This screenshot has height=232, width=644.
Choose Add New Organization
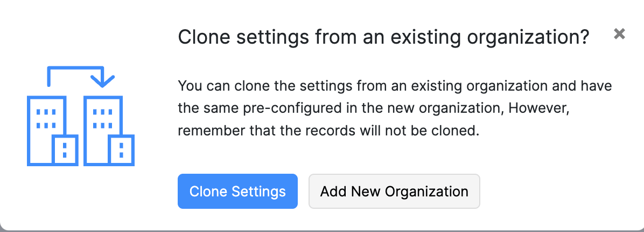pos(394,191)
